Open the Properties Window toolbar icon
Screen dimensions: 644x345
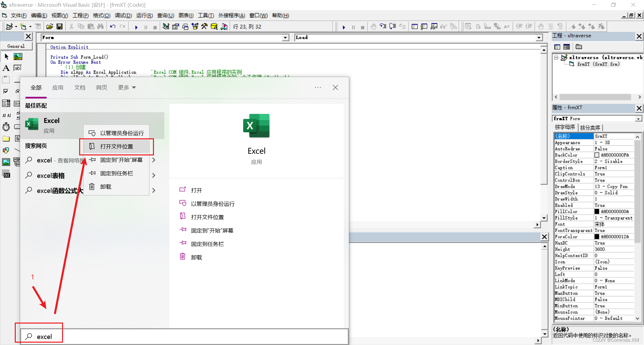coord(175,26)
